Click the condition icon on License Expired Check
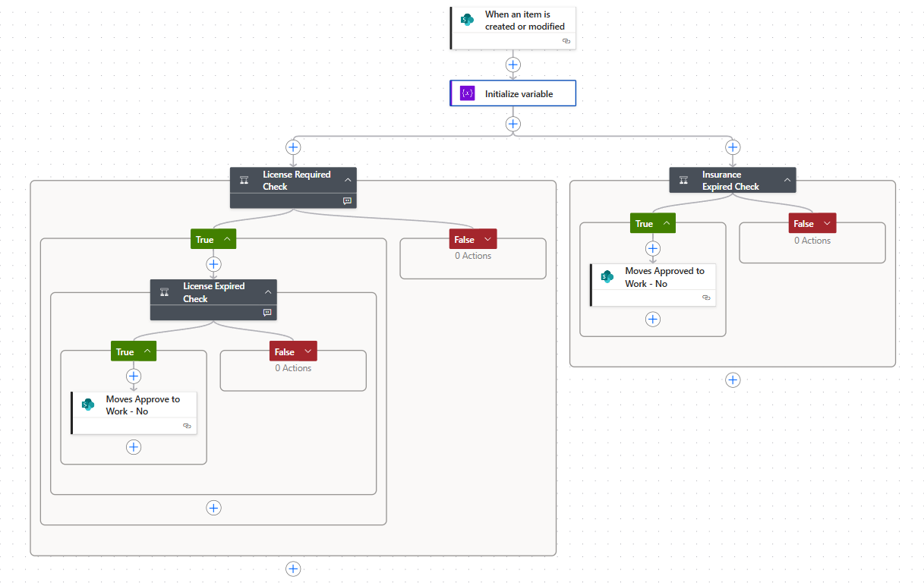 (x=163, y=293)
